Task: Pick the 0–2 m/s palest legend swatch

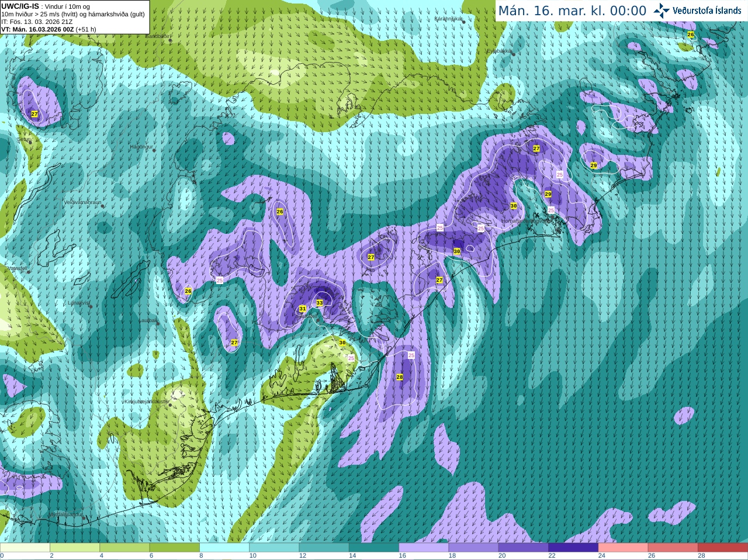Action: (25, 548)
